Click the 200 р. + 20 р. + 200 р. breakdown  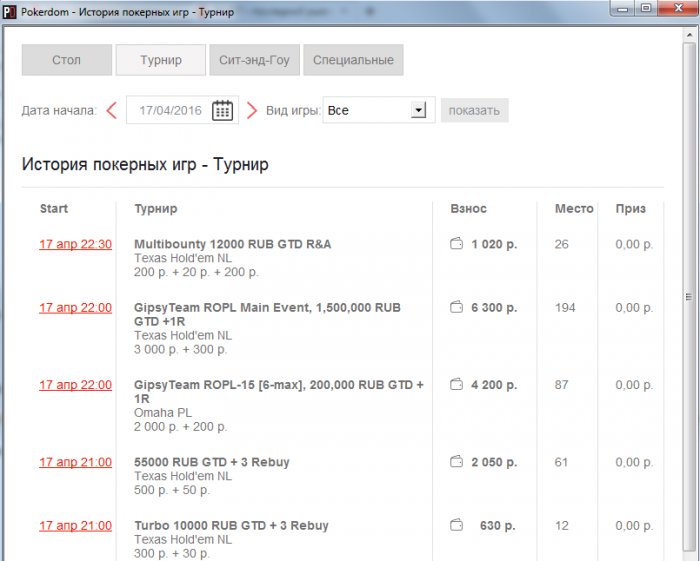196,272
